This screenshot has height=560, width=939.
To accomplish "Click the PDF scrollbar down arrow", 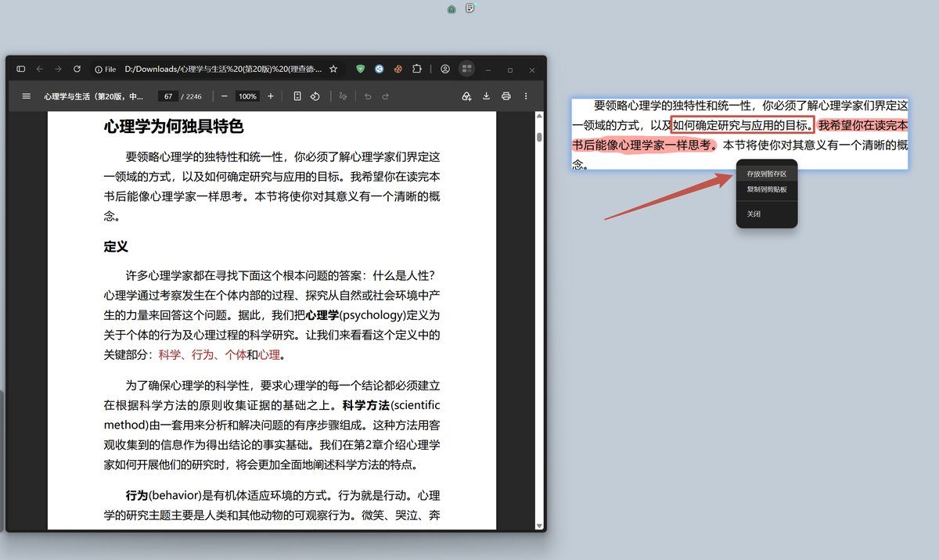I will click(539, 525).
